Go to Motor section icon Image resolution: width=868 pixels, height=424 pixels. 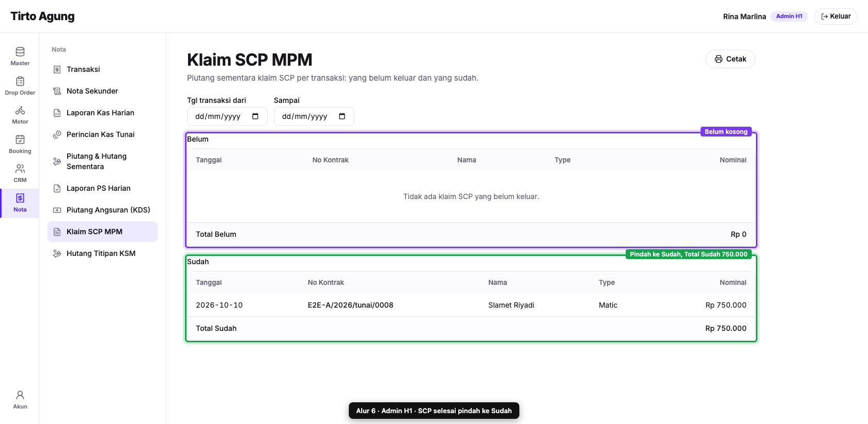click(x=20, y=110)
